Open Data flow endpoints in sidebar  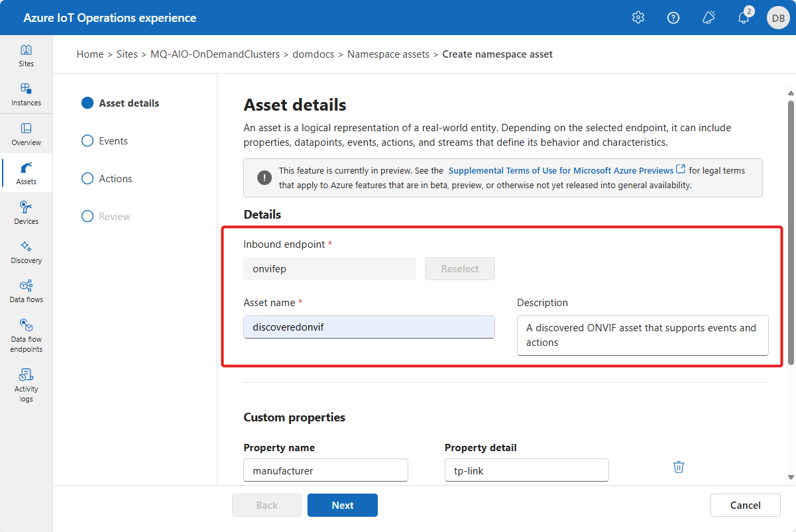(26, 336)
